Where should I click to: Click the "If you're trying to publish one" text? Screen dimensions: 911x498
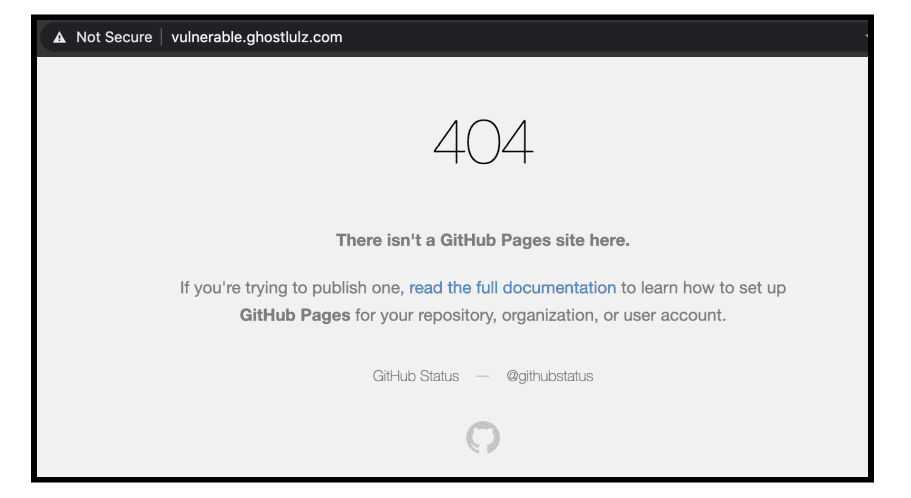point(292,288)
